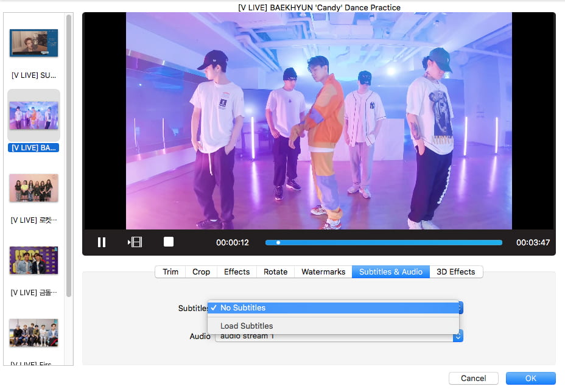Image resolution: width=565 pixels, height=392 pixels.
Task: Choose Load Subtitles from the dropdown
Action: [333, 326]
